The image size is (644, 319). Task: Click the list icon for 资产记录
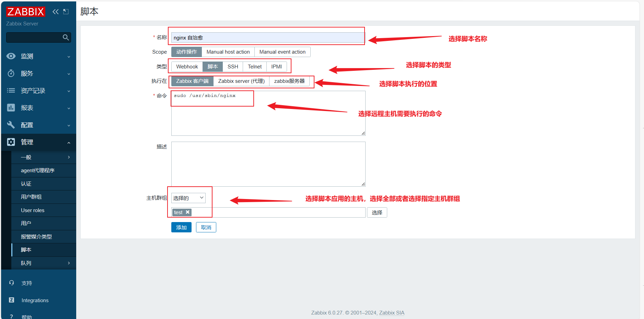point(11,90)
